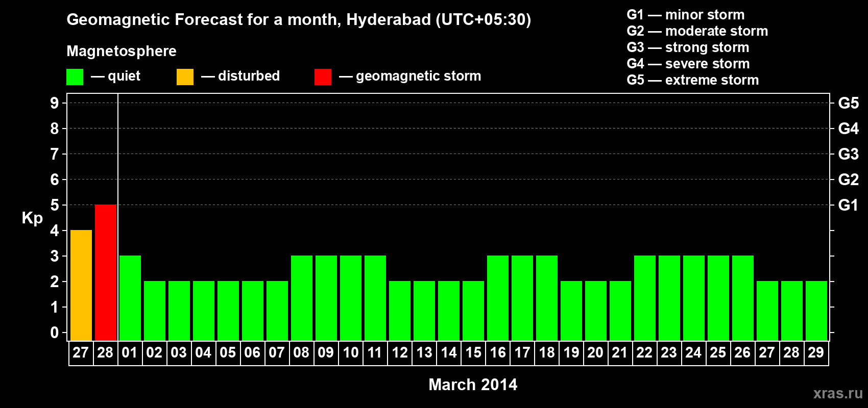Click the green bar for March 08
The height and width of the screenshot is (408, 868).
(302, 298)
